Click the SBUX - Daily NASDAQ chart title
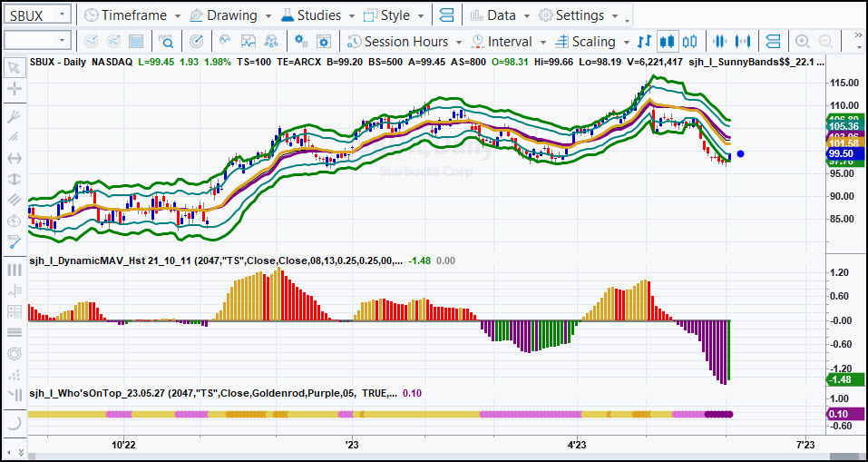 [x=82, y=62]
